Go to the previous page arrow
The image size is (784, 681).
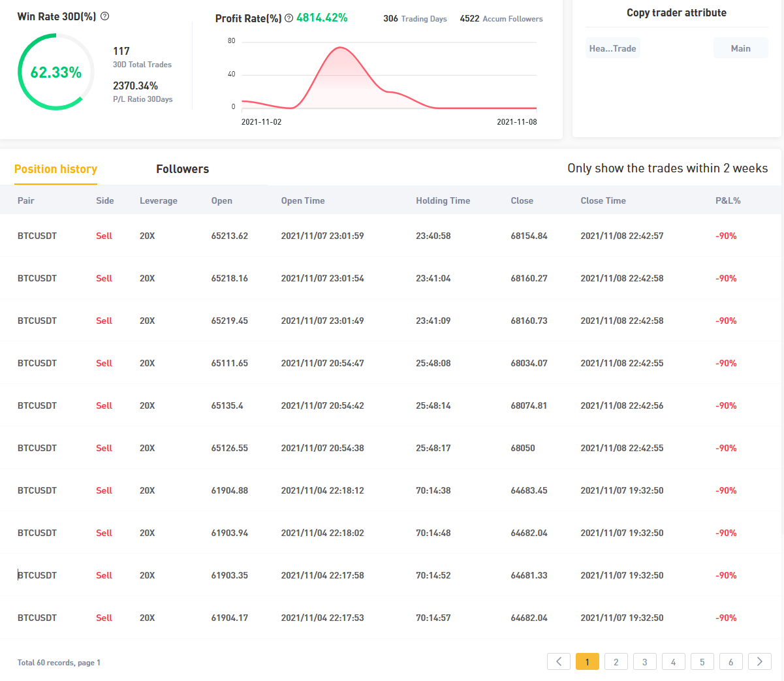pos(559,661)
